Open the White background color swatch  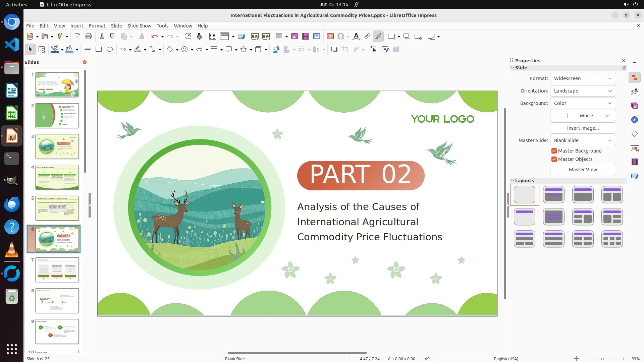coord(583,116)
